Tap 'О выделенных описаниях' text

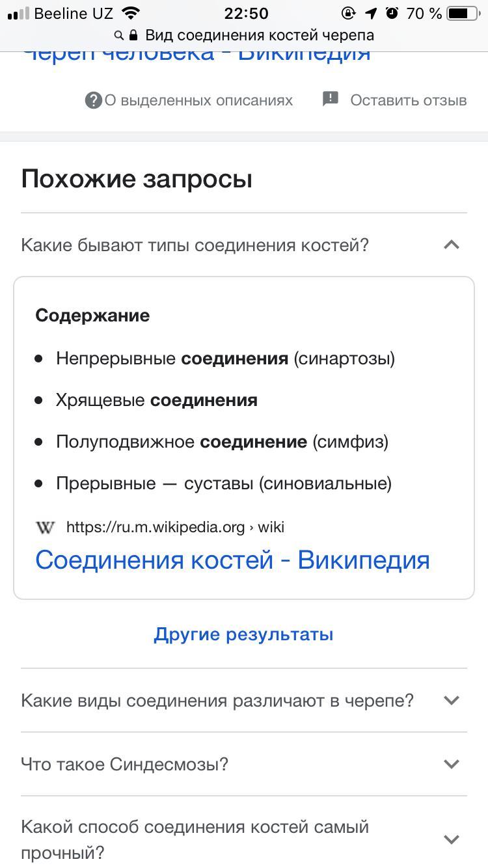(198, 100)
